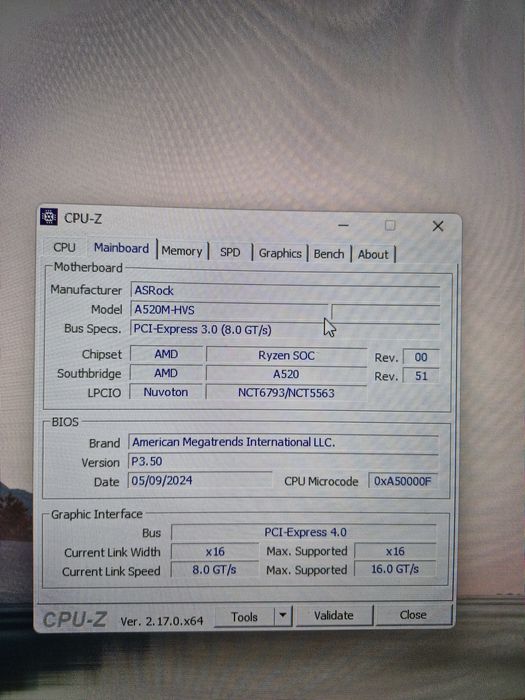Click the Model field A520M-HVS
This screenshot has height=700, width=525.
tap(229, 310)
